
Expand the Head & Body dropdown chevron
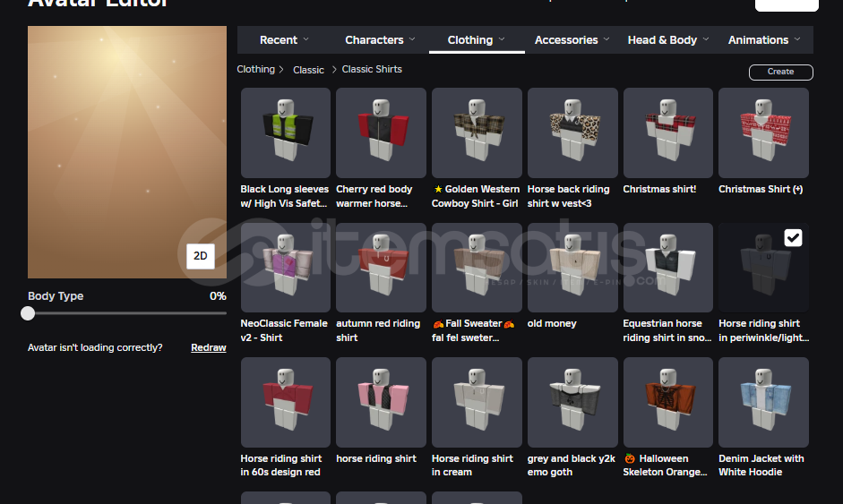click(x=706, y=39)
